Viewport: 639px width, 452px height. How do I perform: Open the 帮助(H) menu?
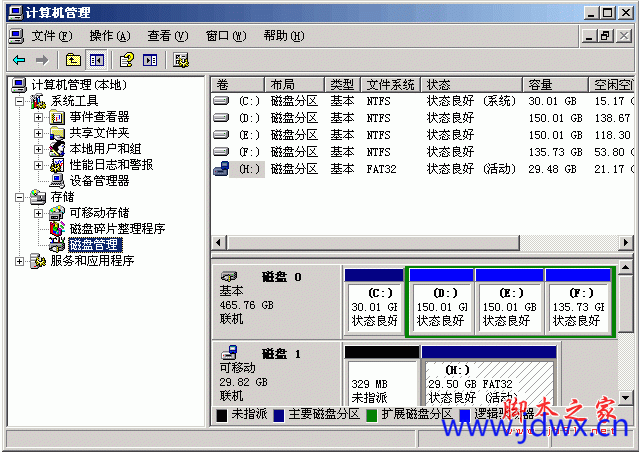(x=284, y=36)
